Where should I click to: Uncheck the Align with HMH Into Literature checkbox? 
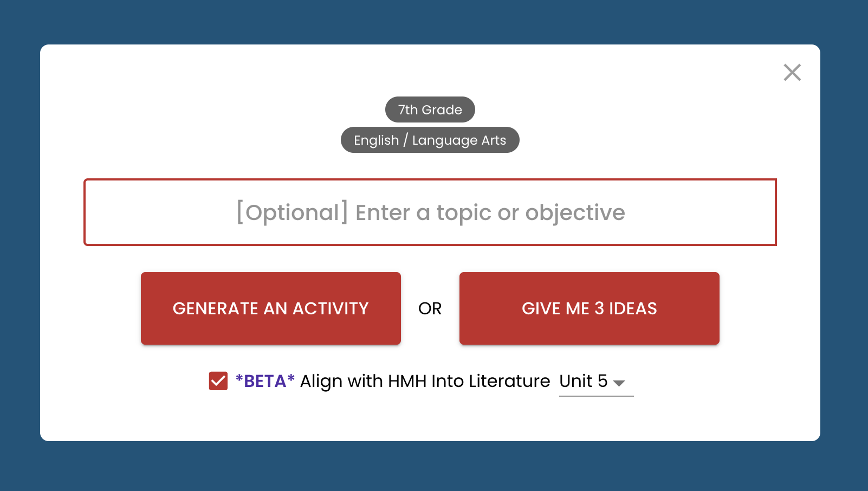click(218, 382)
